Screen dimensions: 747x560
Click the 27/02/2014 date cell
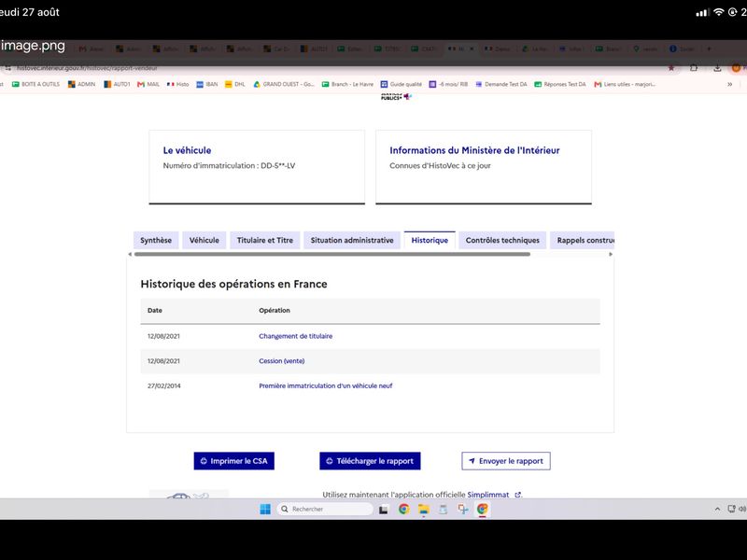coord(164,385)
